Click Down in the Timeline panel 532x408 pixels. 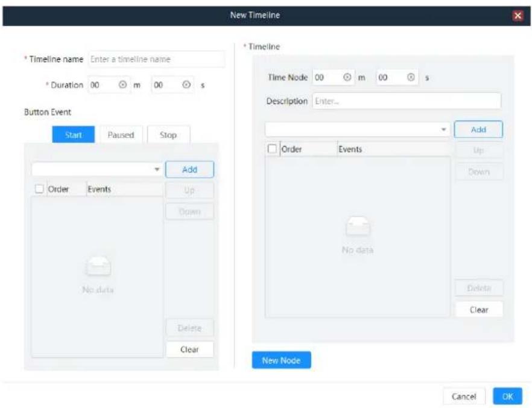478,172
